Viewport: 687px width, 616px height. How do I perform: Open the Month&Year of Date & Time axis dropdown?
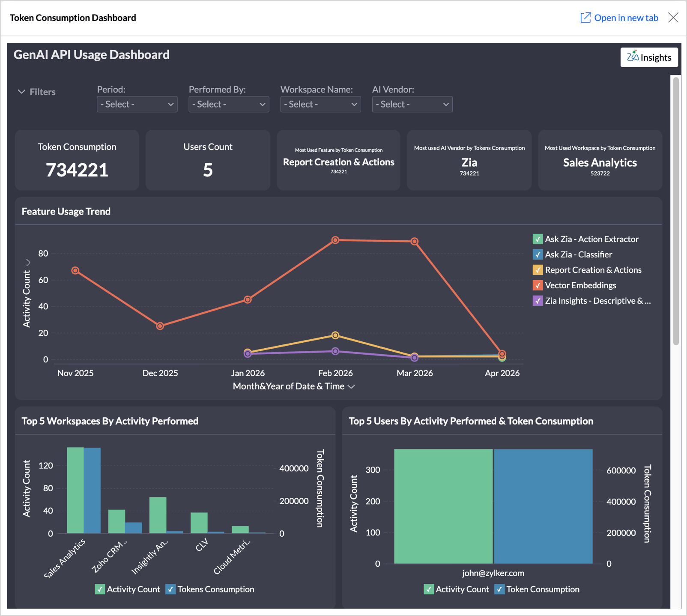351,386
